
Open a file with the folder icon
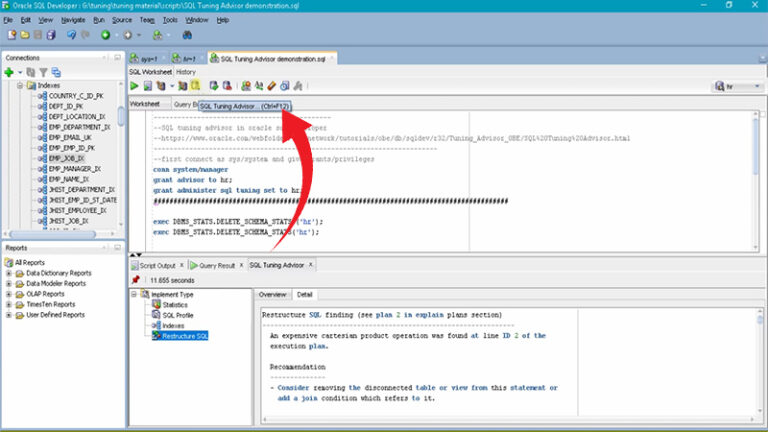(x=24, y=35)
